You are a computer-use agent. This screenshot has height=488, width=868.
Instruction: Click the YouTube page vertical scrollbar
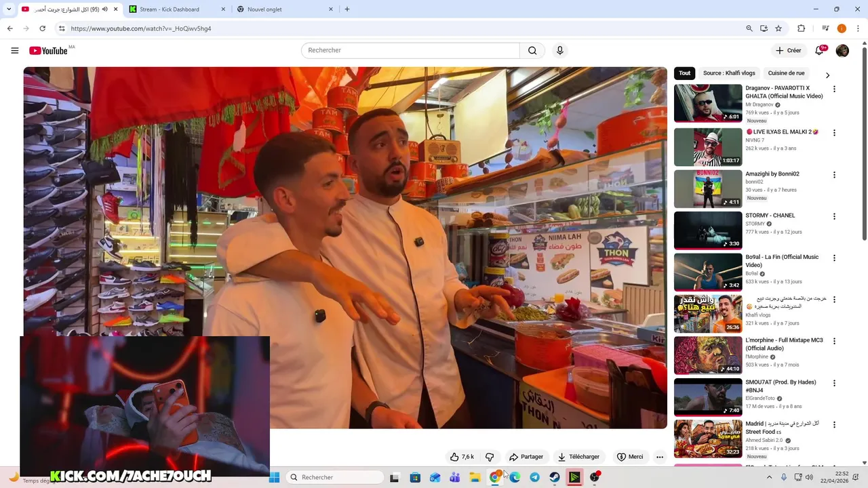pyautogui.click(x=864, y=142)
